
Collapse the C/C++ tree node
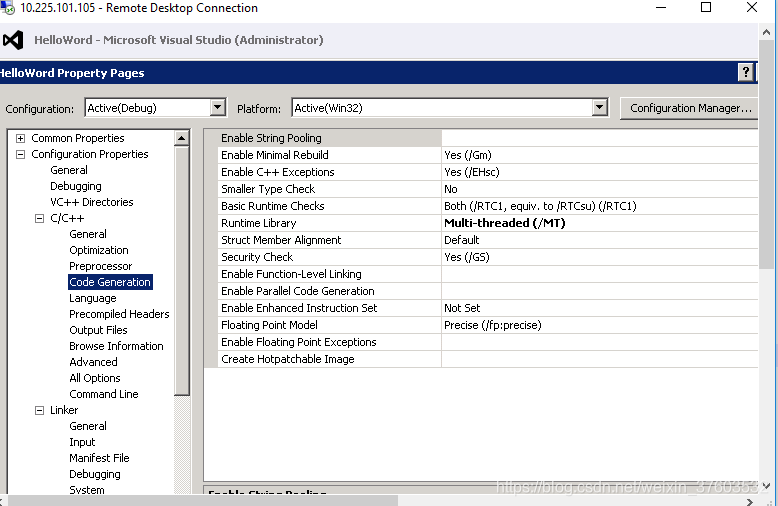tap(39, 218)
